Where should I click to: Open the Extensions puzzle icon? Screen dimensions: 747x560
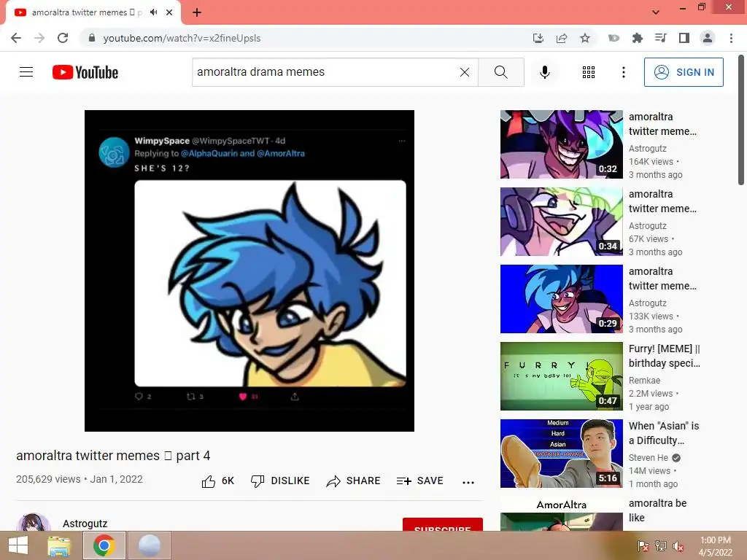click(x=637, y=38)
